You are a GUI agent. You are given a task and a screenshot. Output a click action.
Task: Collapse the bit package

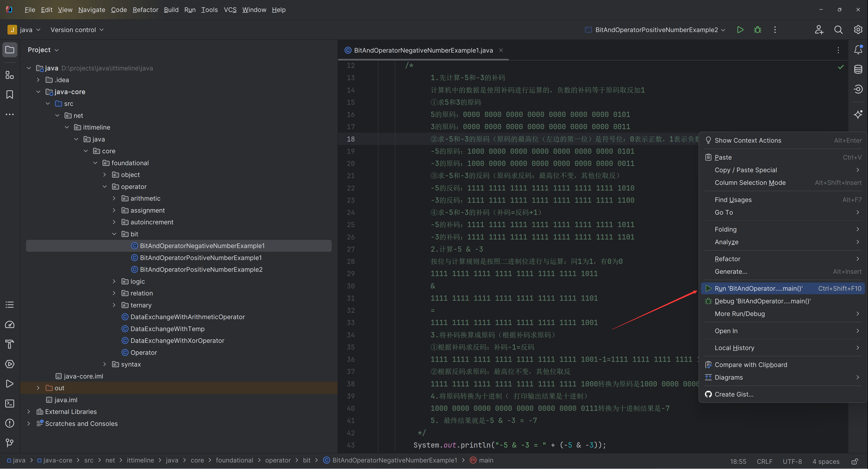click(x=114, y=234)
